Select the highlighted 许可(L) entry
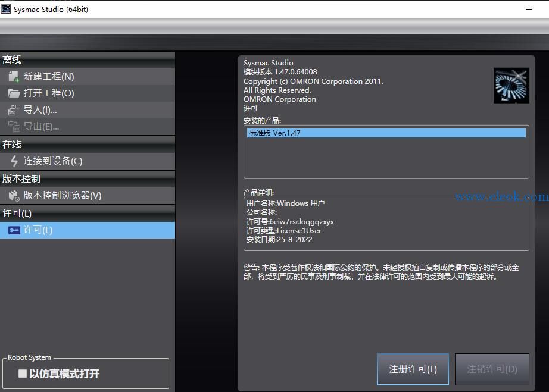This screenshot has width=549, height=392. point(88,230)
